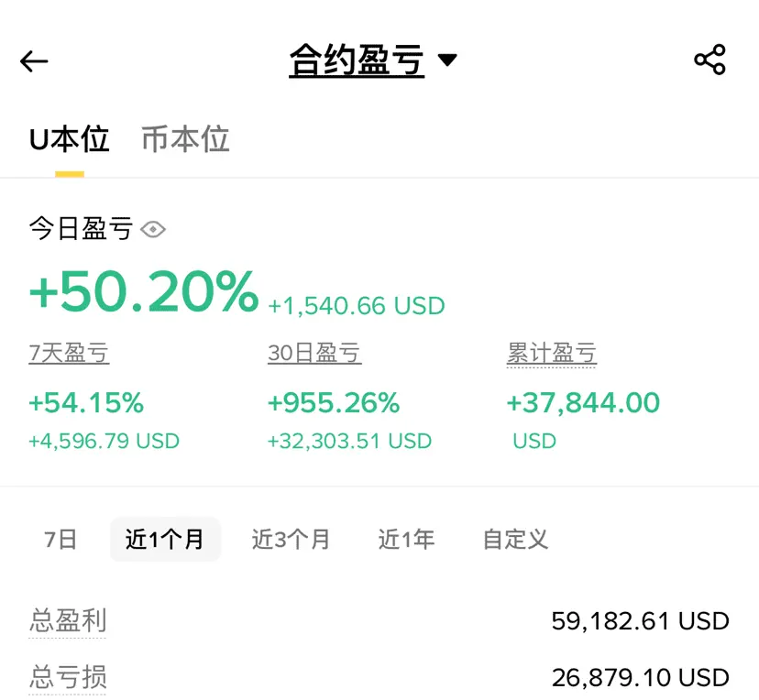Image resolution: width=759 pixels, height=700 pixels.
Task: Click the 总盈利 label for details
Action: [x=68, y=621]
